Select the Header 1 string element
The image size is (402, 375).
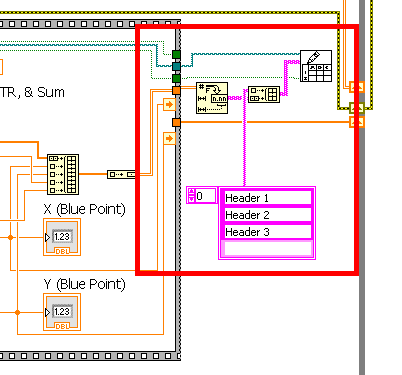(267, 198)
